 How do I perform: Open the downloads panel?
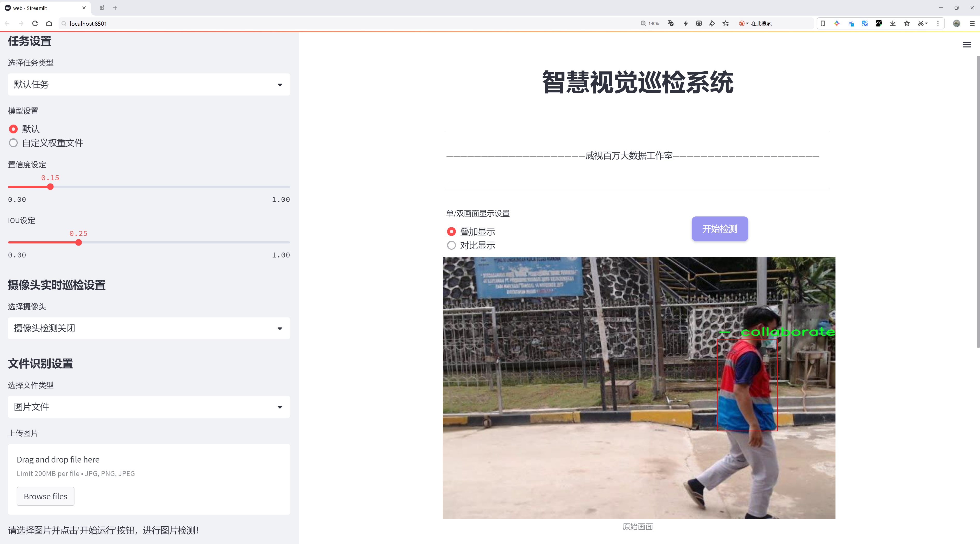pos(893,24)
